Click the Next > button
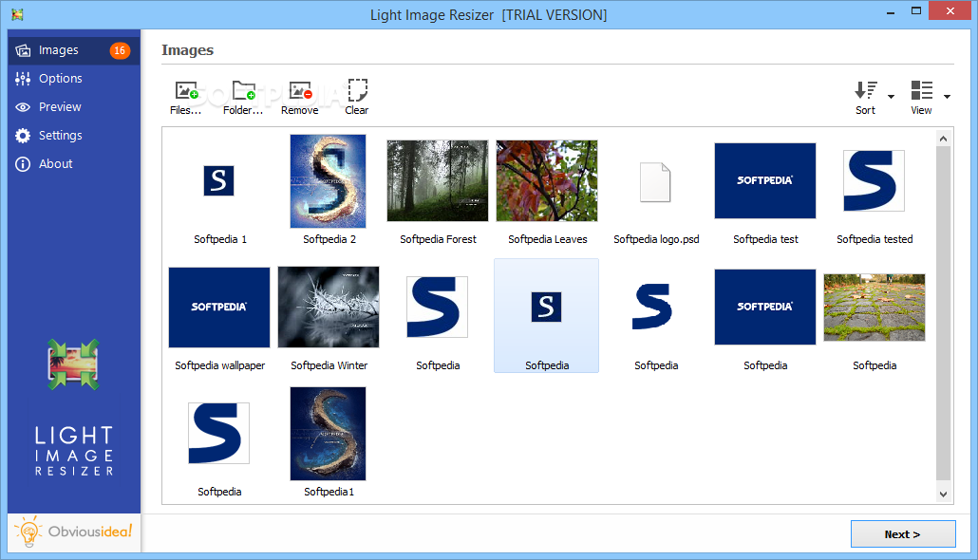This screenshot has width=978, height=560. tap(903, 534)
